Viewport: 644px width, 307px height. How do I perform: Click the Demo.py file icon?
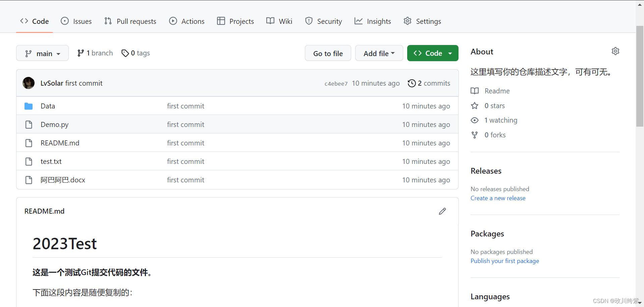pos(29,125)
